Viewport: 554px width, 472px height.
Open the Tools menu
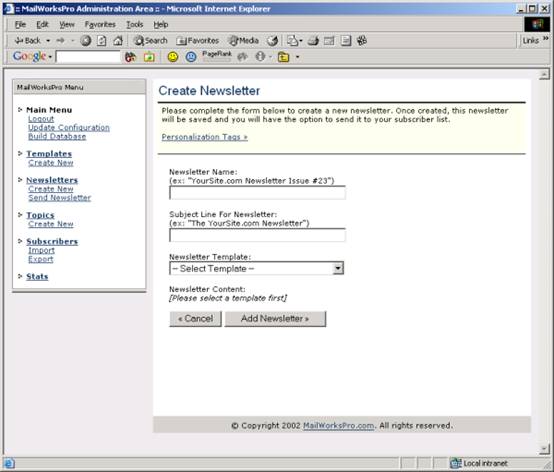[135, 24]
